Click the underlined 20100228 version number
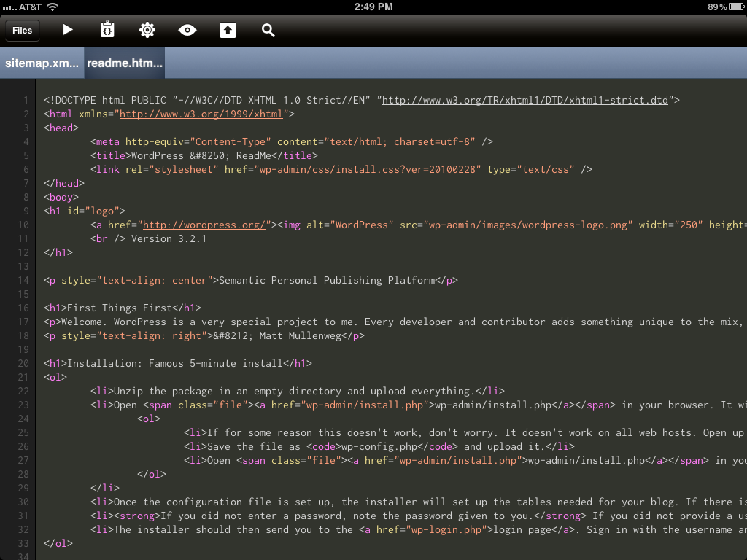 pos(452,169)
